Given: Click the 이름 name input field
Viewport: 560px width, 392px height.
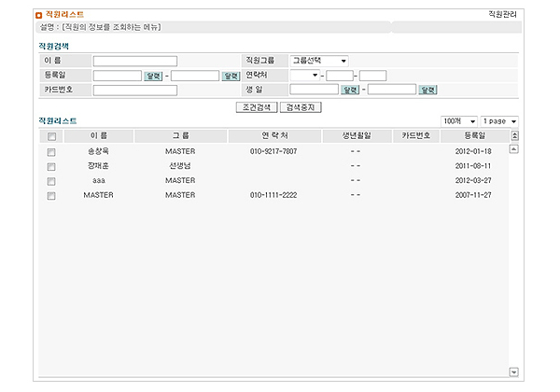Looking at the screenshot, I should click(x=135, y=61).
